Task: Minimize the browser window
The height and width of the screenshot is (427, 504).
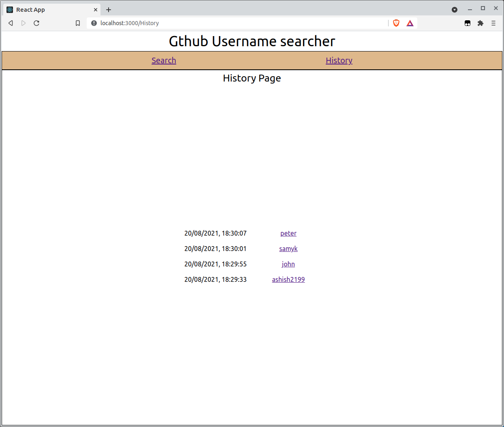Action: [x=470, y=9]
